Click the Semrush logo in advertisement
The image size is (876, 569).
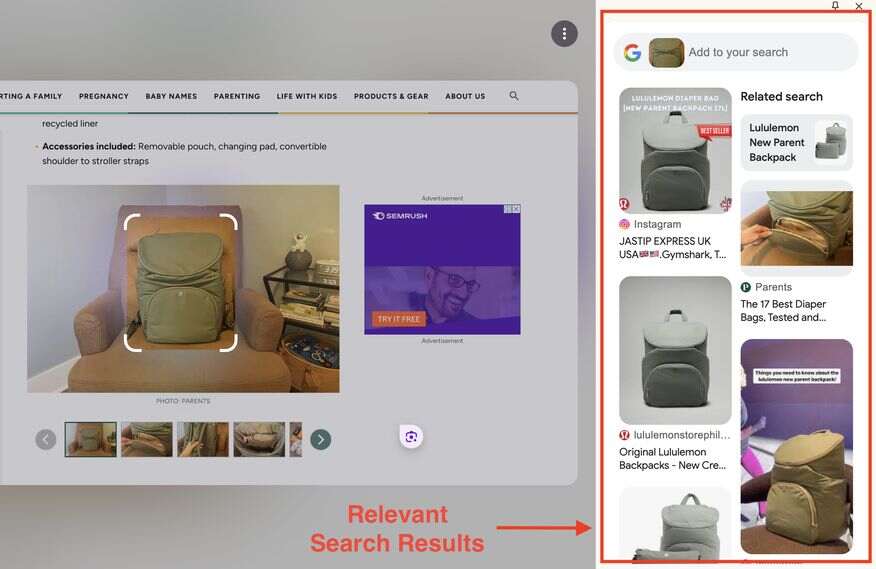[x=400, y=216]
